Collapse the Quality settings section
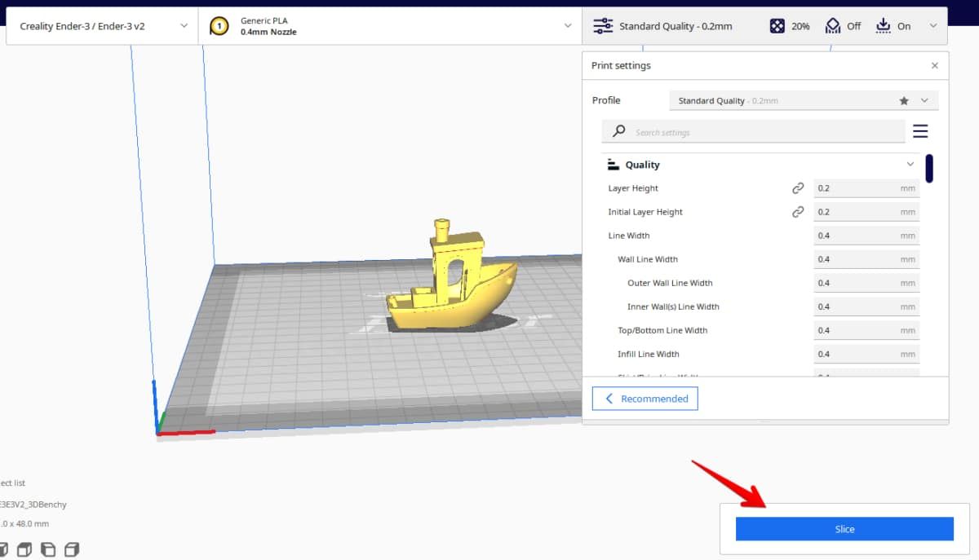Screen dimensions: 979x560 point(910,164)
